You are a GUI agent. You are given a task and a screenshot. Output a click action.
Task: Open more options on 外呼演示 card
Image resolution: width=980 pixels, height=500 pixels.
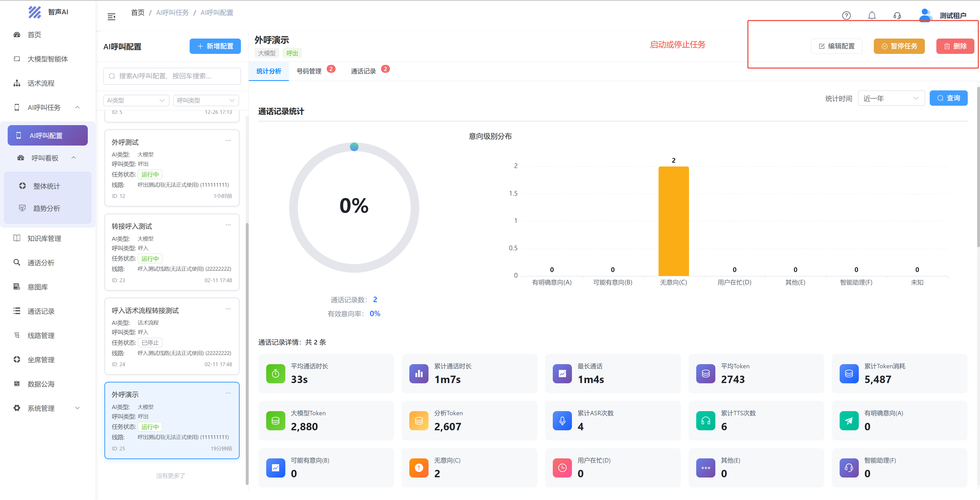tap(228, 393)
